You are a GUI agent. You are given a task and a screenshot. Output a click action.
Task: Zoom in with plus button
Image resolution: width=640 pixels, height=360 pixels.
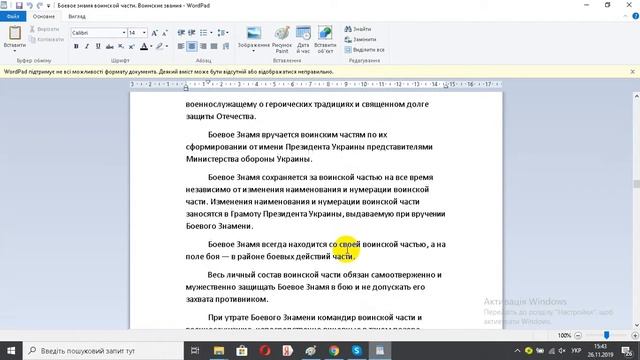click(635, 336)
